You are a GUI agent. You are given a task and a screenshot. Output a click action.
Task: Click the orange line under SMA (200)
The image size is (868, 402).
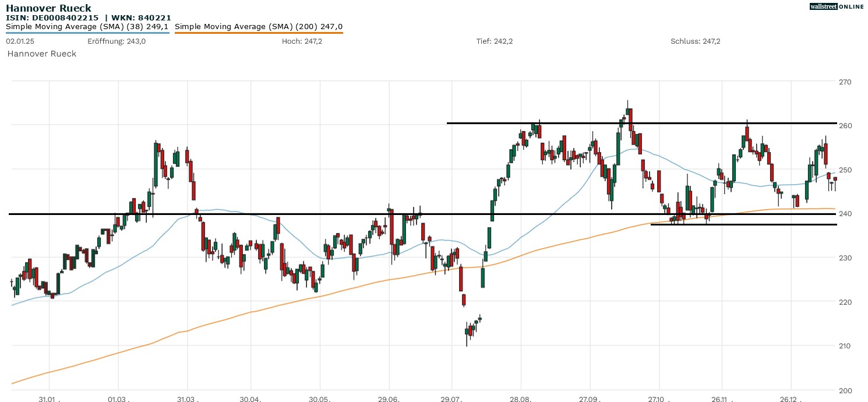click(259, 33)
